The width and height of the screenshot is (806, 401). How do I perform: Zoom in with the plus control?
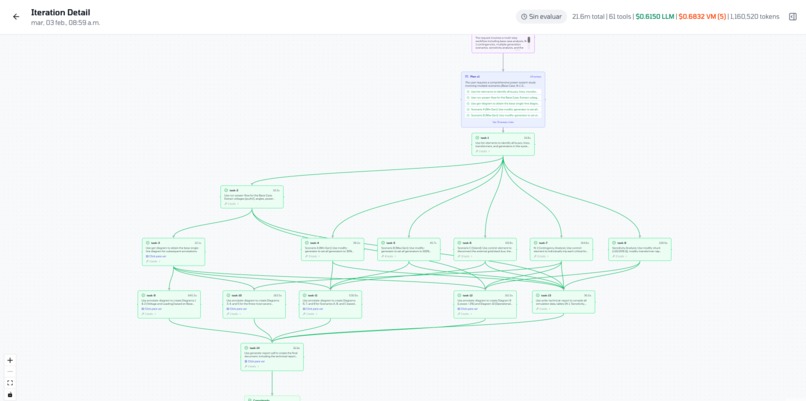[x=10, y=360]
